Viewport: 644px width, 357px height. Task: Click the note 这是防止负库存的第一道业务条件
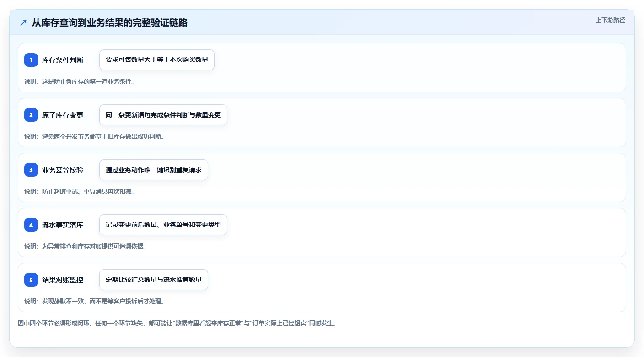(88, 81)
